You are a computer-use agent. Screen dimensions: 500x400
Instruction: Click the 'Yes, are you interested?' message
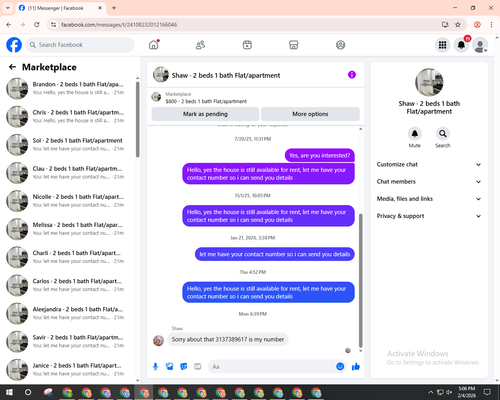coord(320,155)
